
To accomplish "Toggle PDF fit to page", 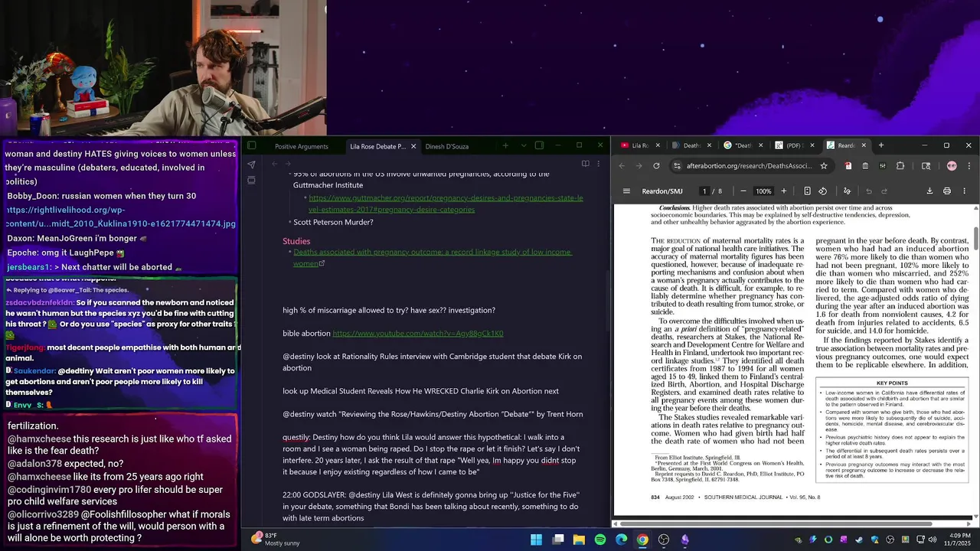I will (x=807, y=191).
